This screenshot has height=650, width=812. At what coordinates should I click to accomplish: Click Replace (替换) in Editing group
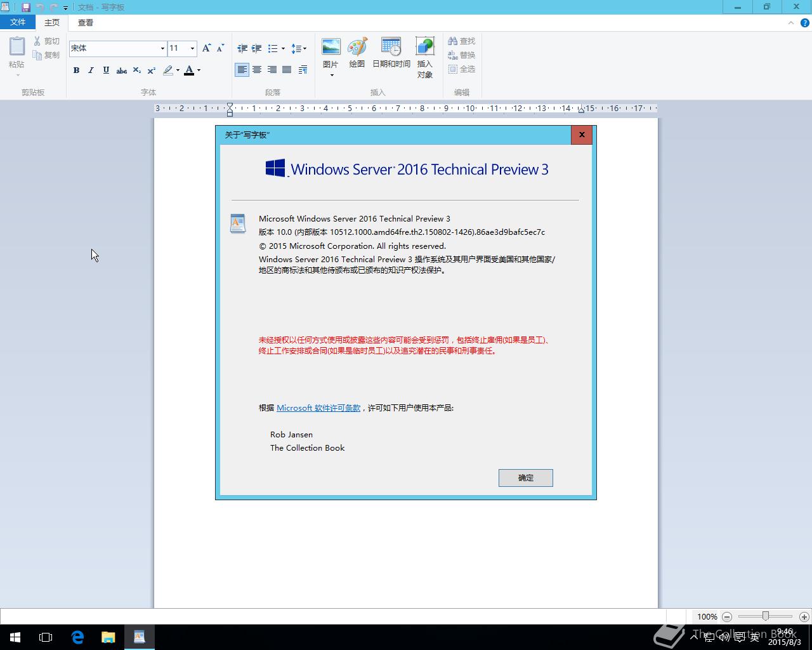(461, 55)
